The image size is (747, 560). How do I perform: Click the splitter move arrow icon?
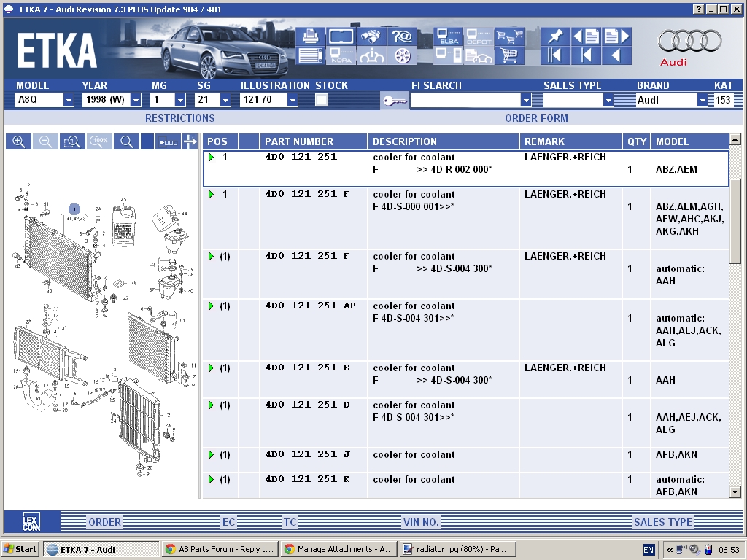click(x=190, y=141)
